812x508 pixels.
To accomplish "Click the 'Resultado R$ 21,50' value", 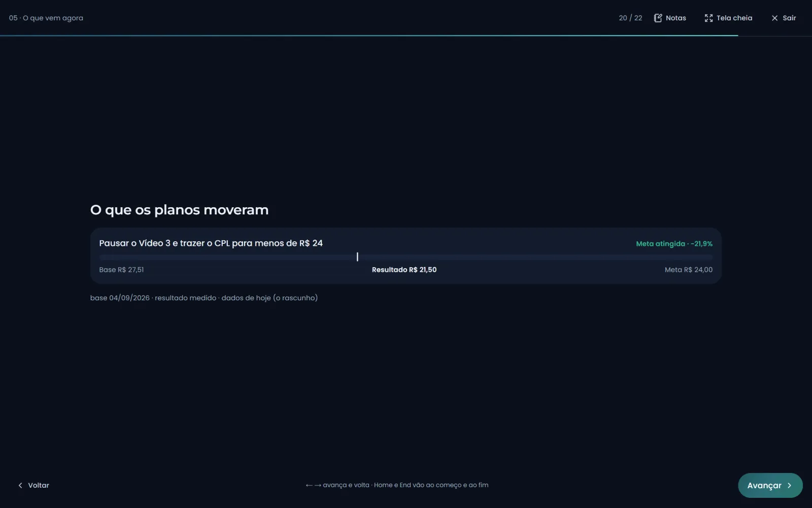I will coord(404,270).
